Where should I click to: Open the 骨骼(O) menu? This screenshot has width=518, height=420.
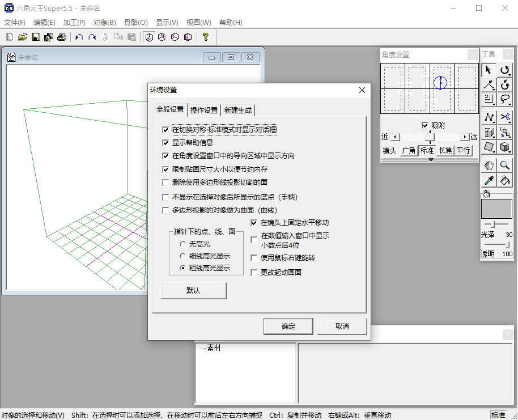pyautogui.click(x=135, y=22)
